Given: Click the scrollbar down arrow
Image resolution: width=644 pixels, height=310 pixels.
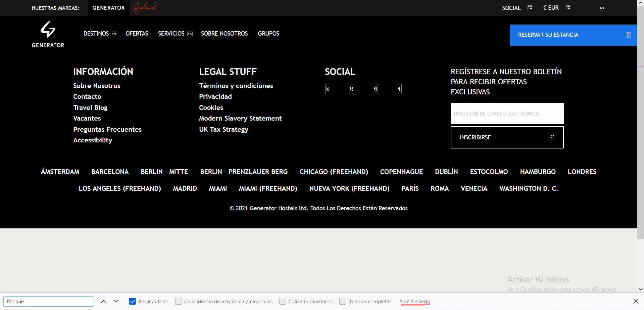Looking at the screenshot, I should pyautogui.click(x=641, y=289).
